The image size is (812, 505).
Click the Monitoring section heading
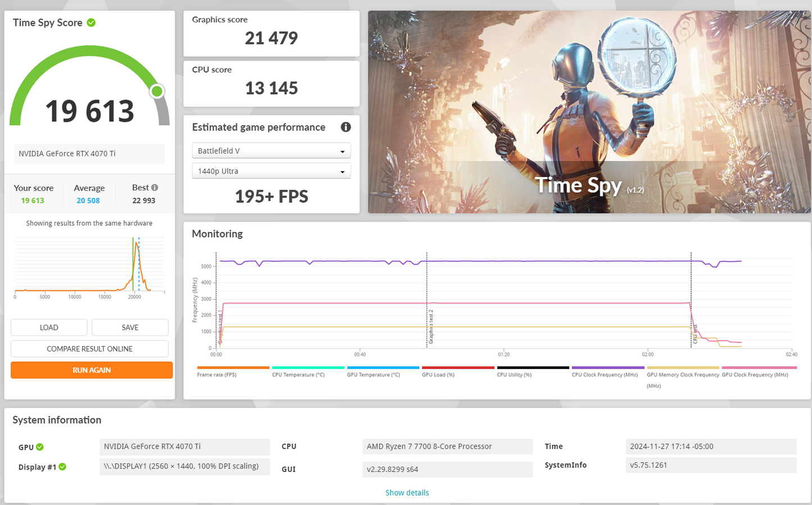tap(217, 234)
